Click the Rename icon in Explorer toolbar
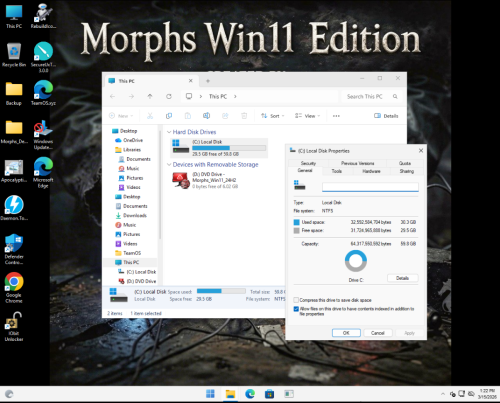Screen dimensions: 500x403 click(207, 116)
